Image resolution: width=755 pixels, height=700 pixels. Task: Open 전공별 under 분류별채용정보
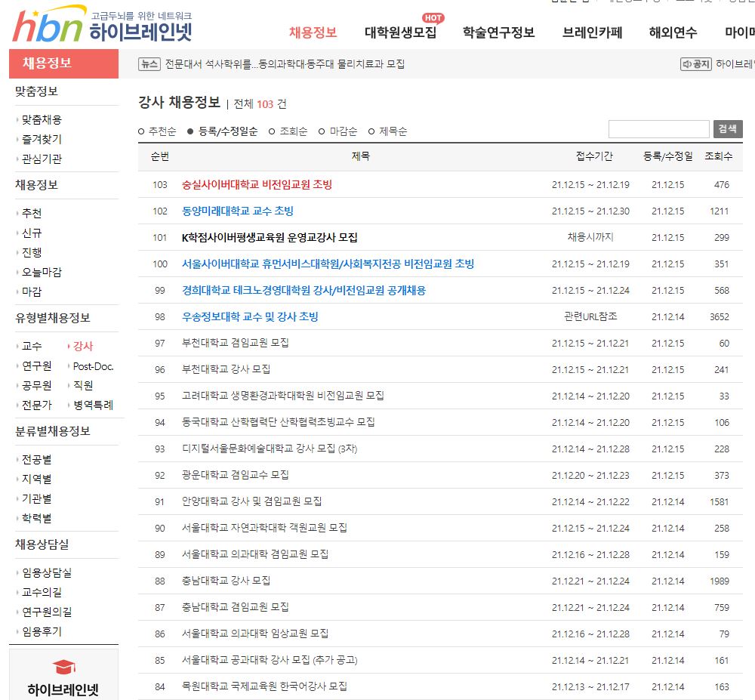point(36,459)
